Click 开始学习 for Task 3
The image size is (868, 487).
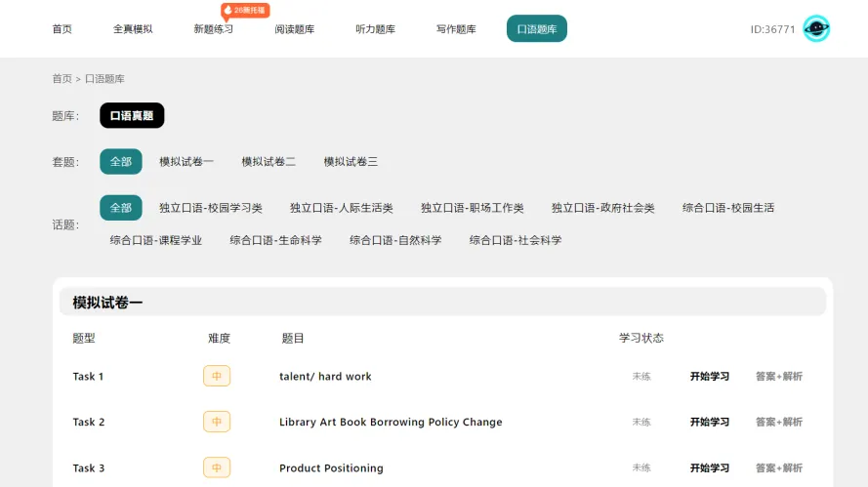click(x=710, y=467)
